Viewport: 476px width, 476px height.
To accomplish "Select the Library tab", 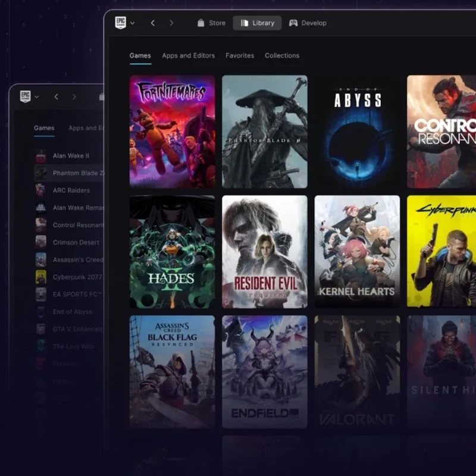I will [x=257, y=23].
